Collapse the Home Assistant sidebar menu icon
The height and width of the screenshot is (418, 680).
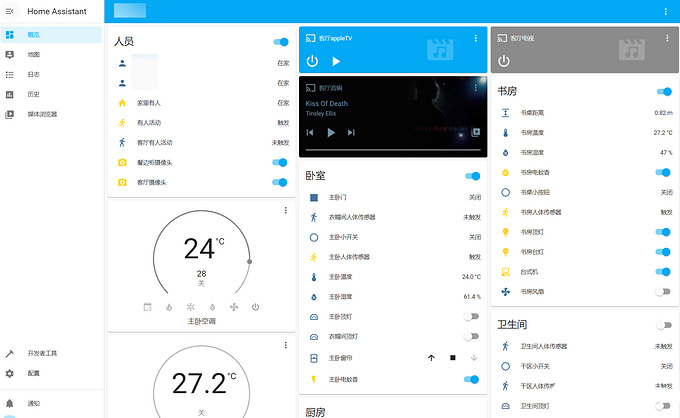coord(10,11)
